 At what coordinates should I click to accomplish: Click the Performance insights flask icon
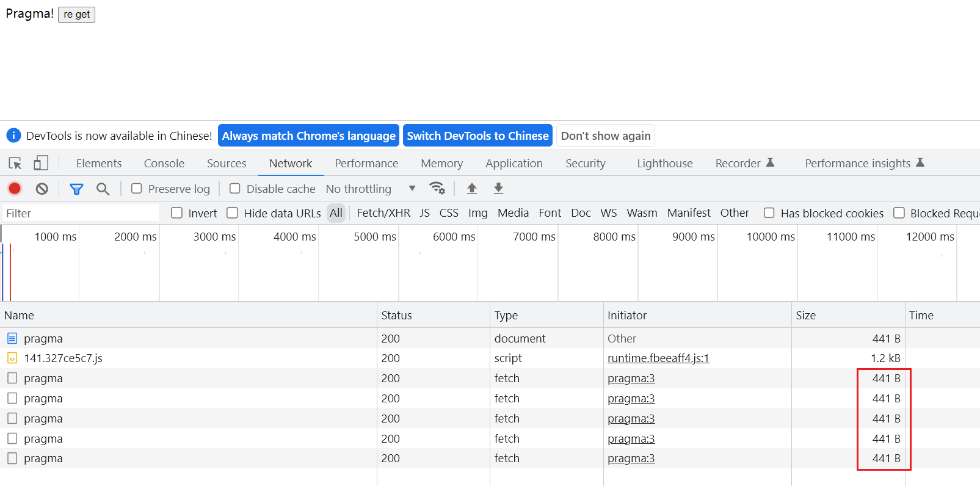click(920, 162)
